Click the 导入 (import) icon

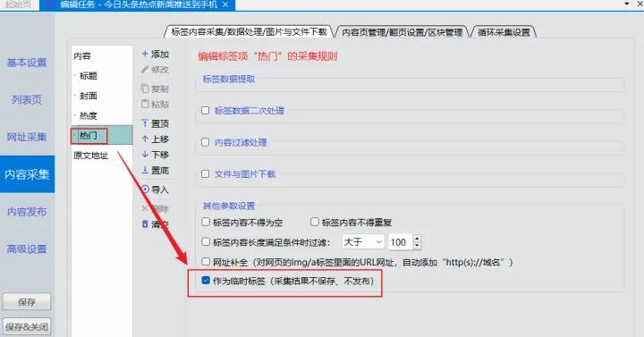click(145, 190)
